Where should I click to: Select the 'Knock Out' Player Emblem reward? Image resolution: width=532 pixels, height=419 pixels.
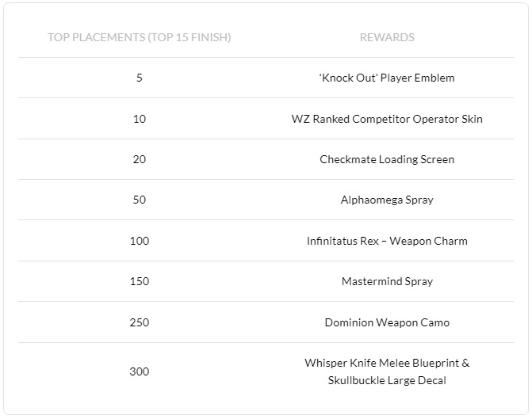pyautogui.click(x=387, y=78)
